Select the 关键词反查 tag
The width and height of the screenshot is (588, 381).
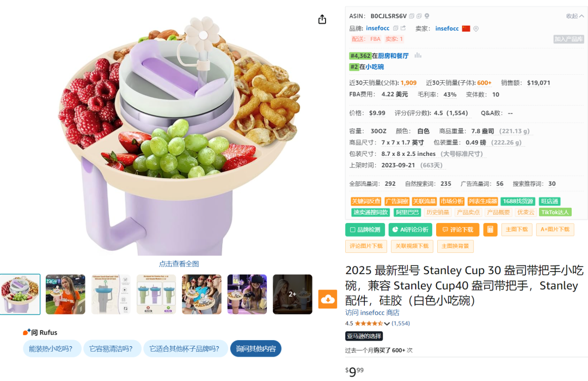(x=366, y=201)
